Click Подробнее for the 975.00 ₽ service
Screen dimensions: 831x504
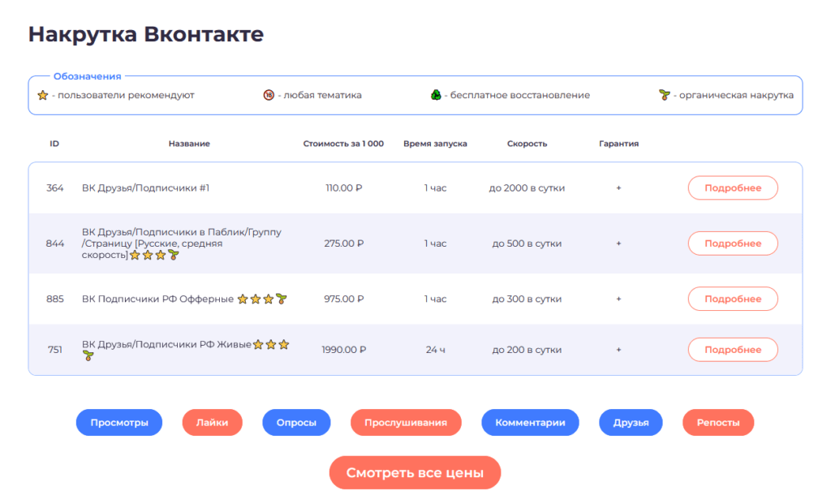(x=733, y=299)
